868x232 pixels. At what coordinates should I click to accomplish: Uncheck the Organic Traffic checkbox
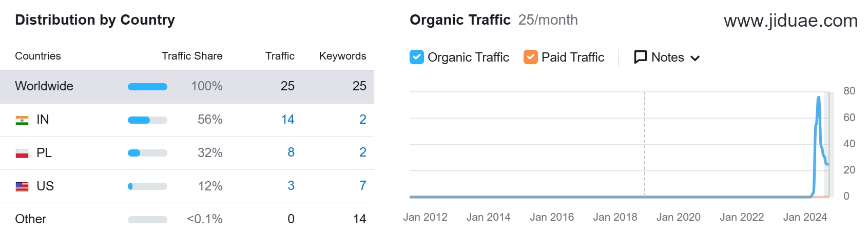[x=417, y=57]
